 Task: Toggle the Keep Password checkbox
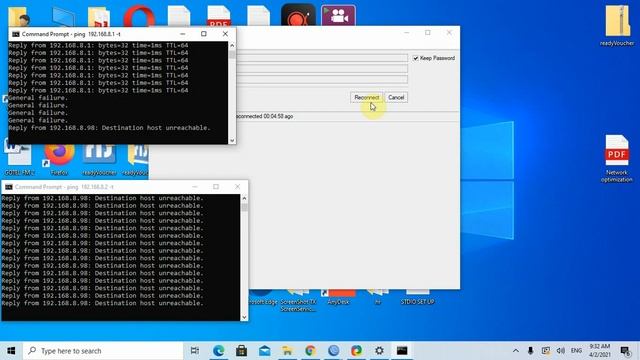coord(416,58)
